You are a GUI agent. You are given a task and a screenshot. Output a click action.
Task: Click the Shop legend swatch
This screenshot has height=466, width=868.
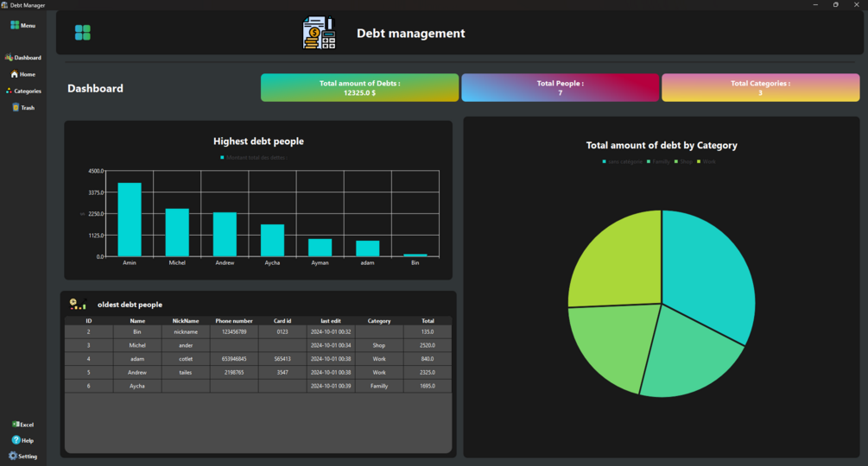(676, 161)
